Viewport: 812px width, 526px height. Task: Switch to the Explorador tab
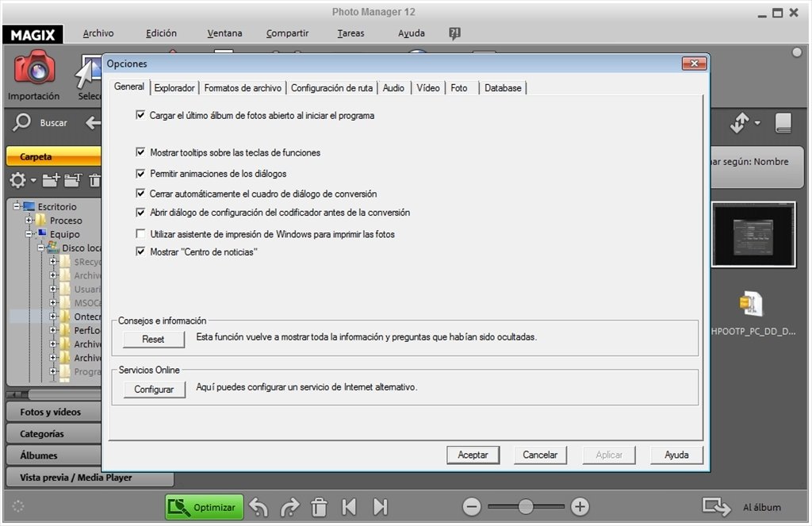click(x=174, y=88)
